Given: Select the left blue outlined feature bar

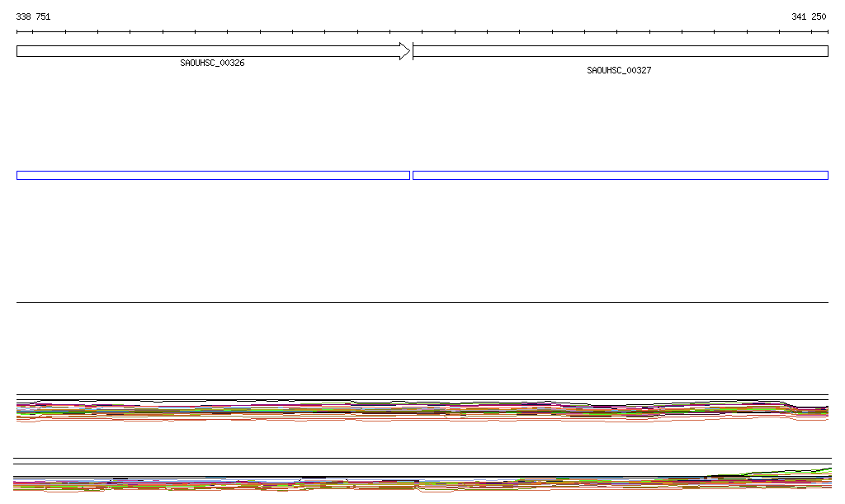Looking at the screenshot, I should [x=213, y=175].
